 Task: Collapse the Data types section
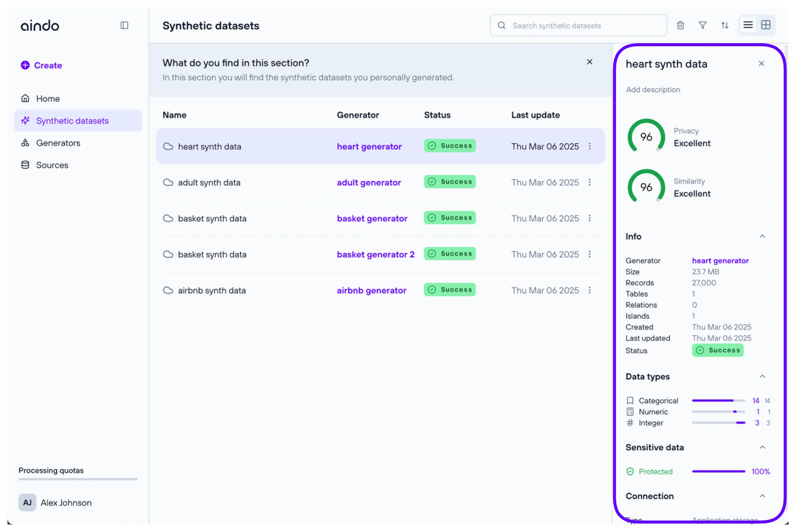tap(762, 376)
